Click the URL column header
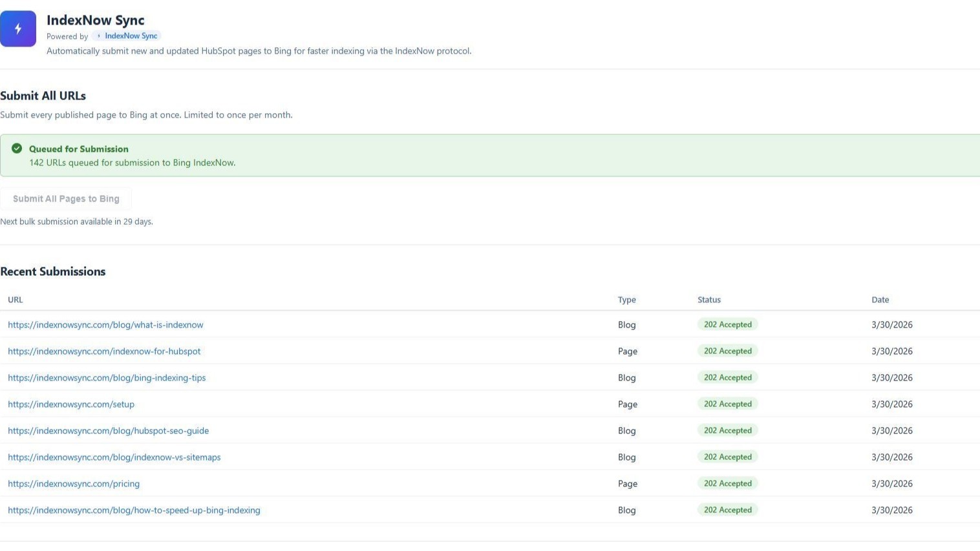This screenshot has width=980, height=551. click(x=16, y=300)
